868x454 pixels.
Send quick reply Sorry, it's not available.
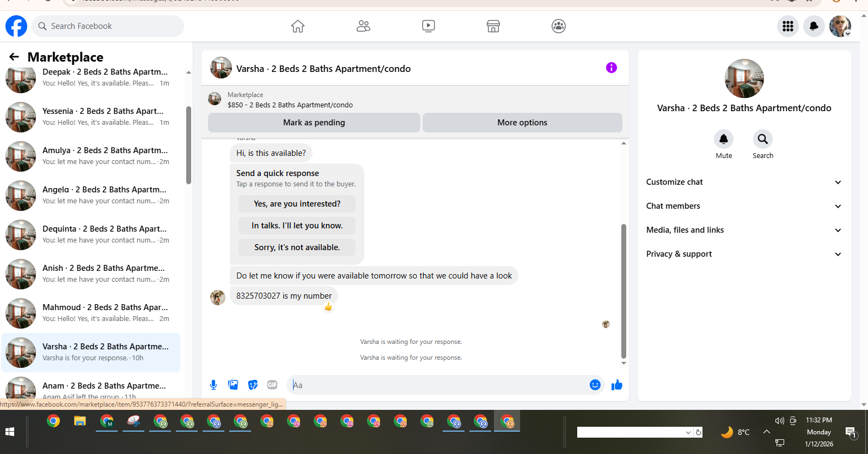coord(297,247)
